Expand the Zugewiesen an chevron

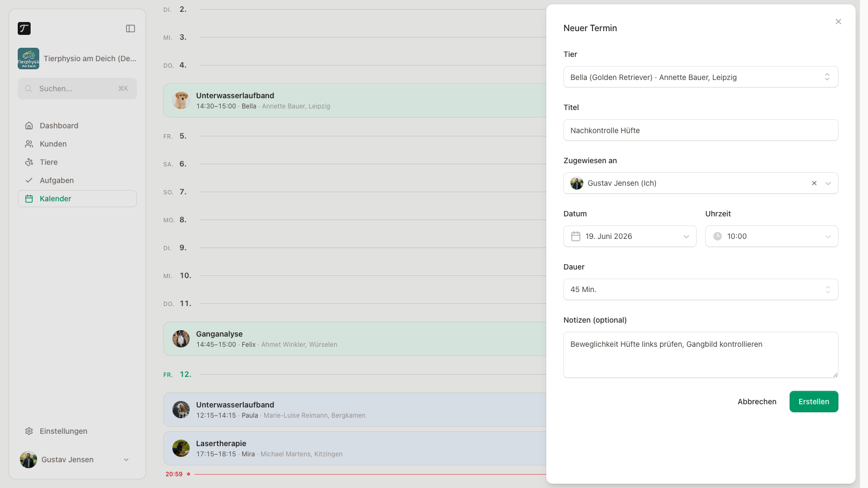coord(828,183)
